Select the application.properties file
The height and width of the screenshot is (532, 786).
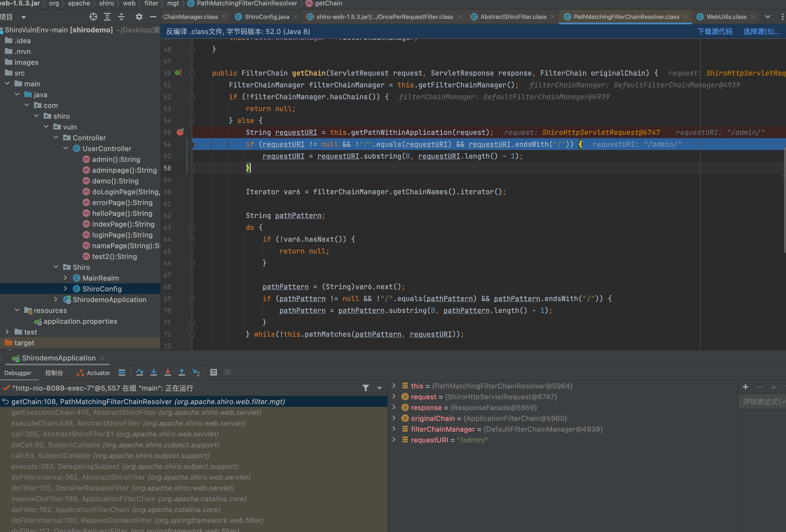click(x=80, y=321)
